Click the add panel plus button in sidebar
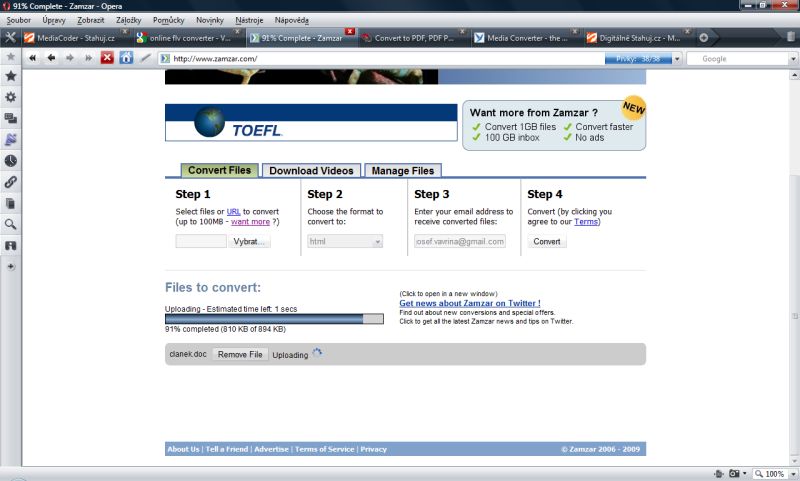The width and height of the screenshot is (800, 481). tap(10, 267)
